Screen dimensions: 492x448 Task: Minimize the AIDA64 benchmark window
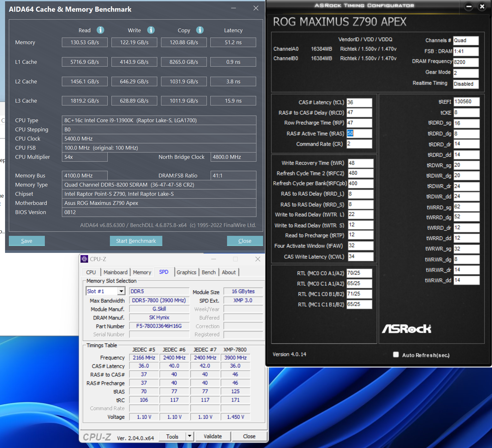click(234, 8)
